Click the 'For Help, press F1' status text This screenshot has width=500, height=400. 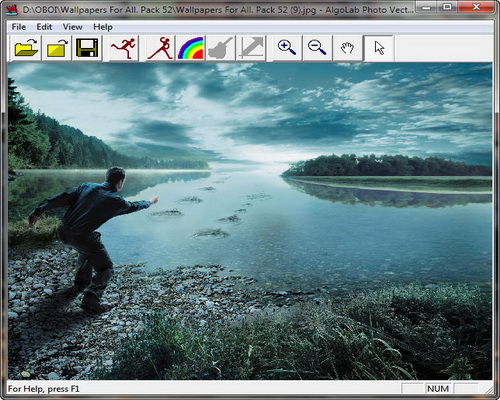[x=43, y=389]
